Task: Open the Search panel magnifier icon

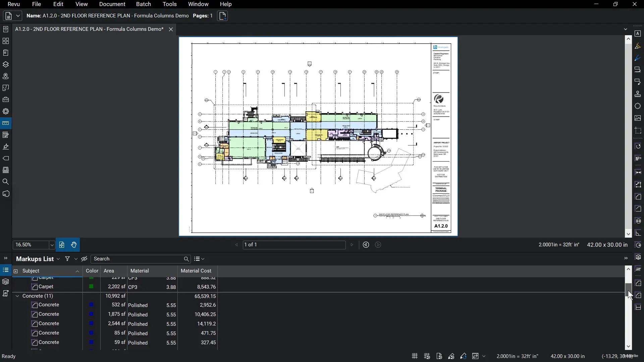Action: click(6, 182)
